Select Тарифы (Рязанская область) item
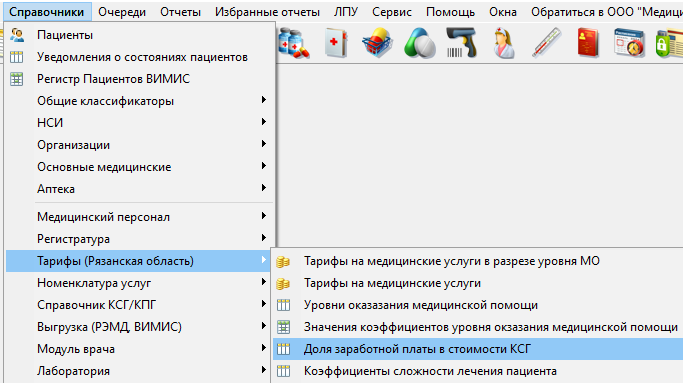 (139, 261)
